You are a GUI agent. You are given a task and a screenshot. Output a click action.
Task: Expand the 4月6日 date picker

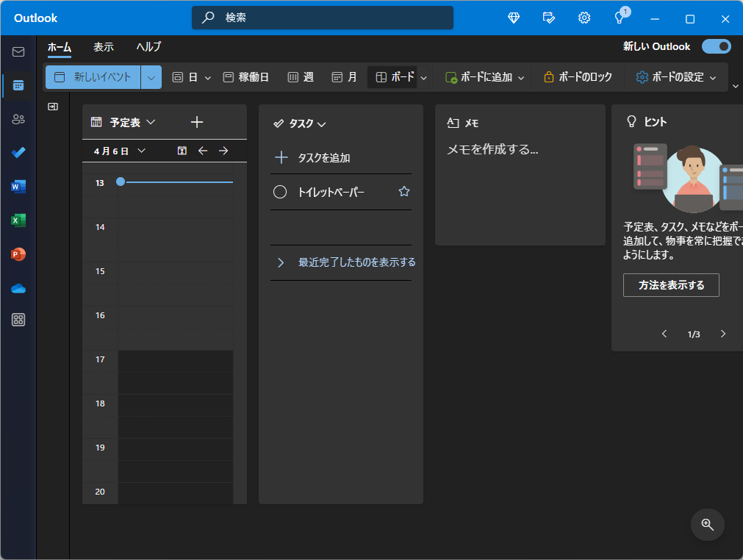(x=141, y=151)
